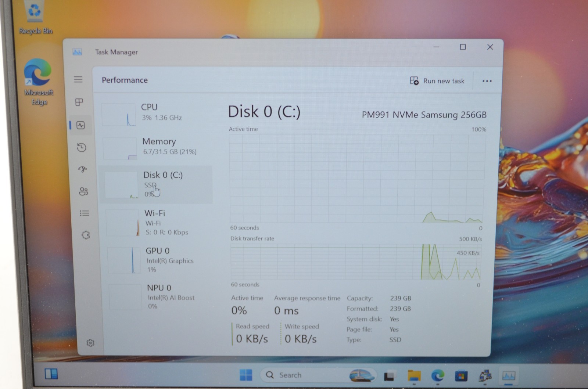Click Run new task button
This screenshot has height=389, width=588.
tap(437, 81)
